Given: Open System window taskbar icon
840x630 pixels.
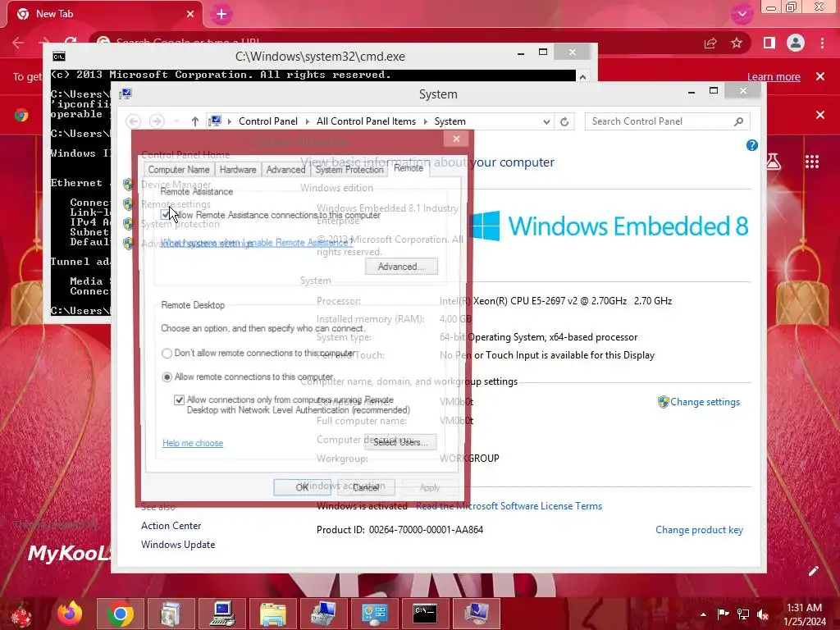Looking at the screenshot, I should coord(477,614).
